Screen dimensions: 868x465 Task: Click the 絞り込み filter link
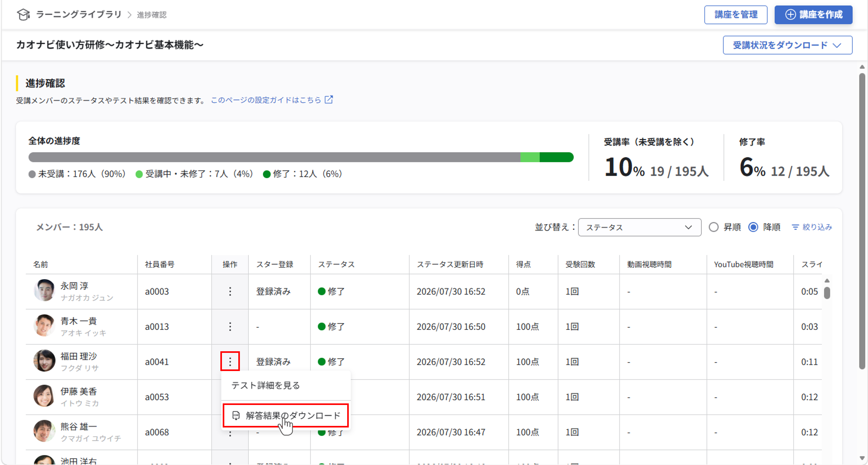coord(812,227)
